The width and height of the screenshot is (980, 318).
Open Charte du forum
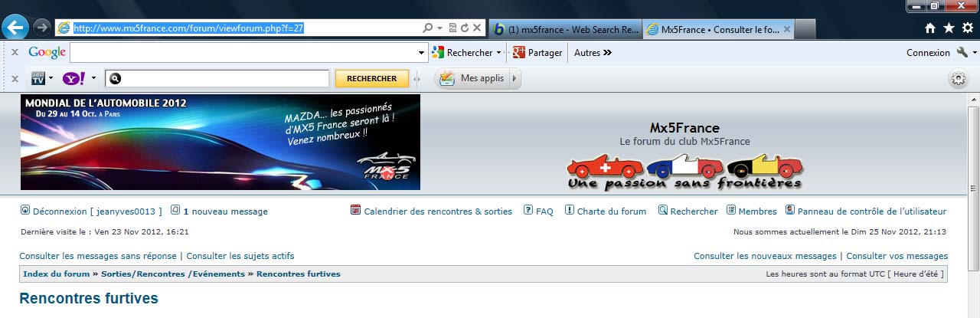(612, 211)
